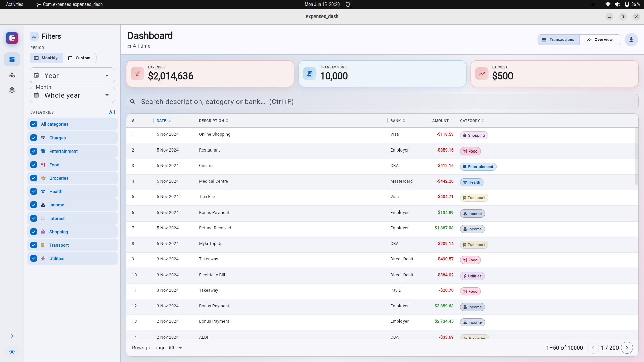This screenshot has height=362, width=644.
Task: Open the categories shapes icon in the sidebar
Action: point(12,75)
